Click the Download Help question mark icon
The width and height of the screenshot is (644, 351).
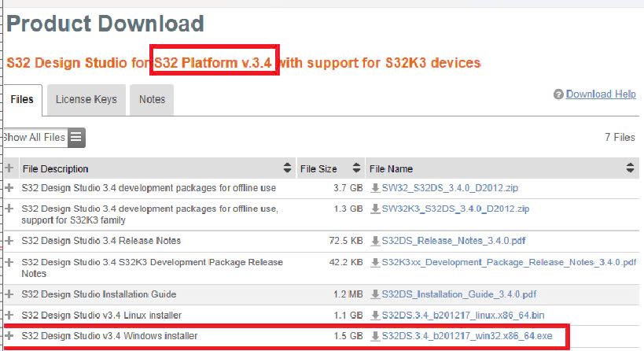click(558, 94)
